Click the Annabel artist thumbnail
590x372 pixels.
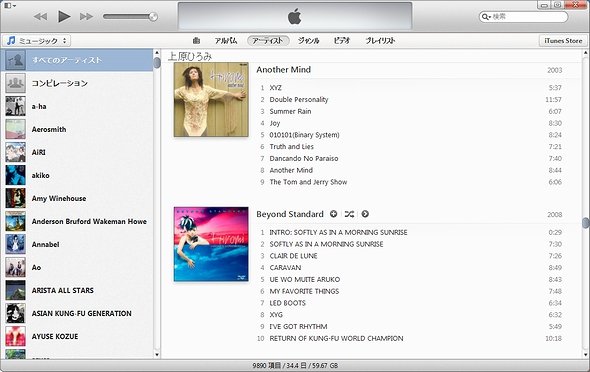(15, 244)
